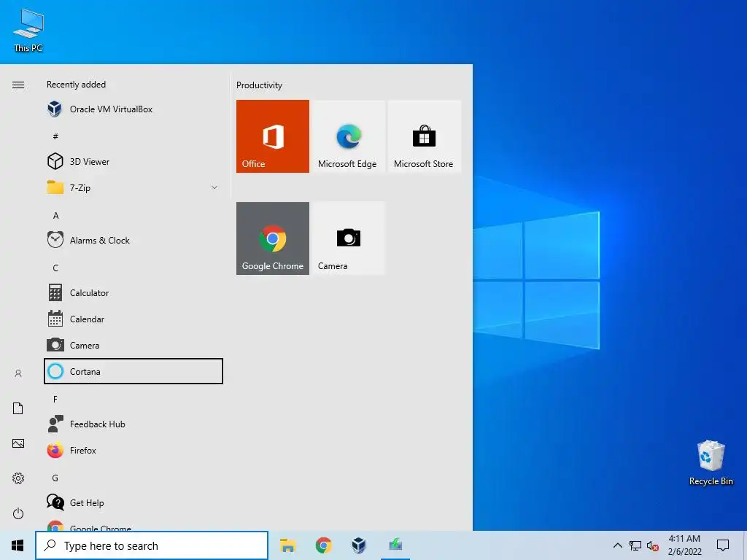
Task: Click the letter C section header
Action: coord(55,268)
